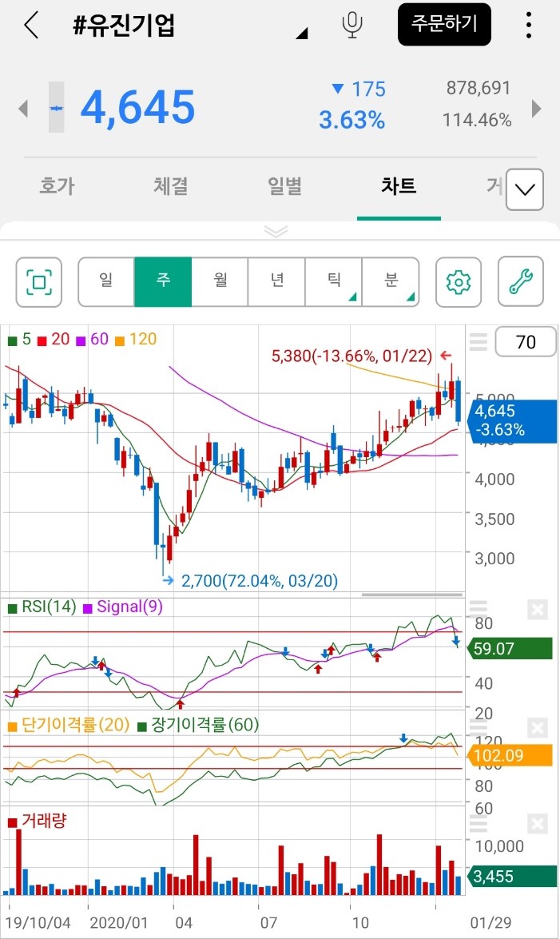Viewport: 560px width, 939px height.
Task: Tap the 3,455 volume value tag
Action: click(513, 877)
